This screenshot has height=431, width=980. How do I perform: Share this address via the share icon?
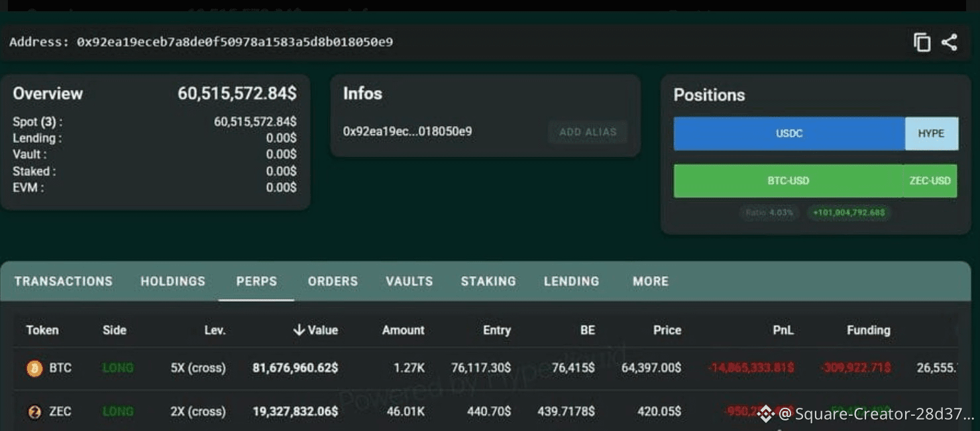coord(950,42)
